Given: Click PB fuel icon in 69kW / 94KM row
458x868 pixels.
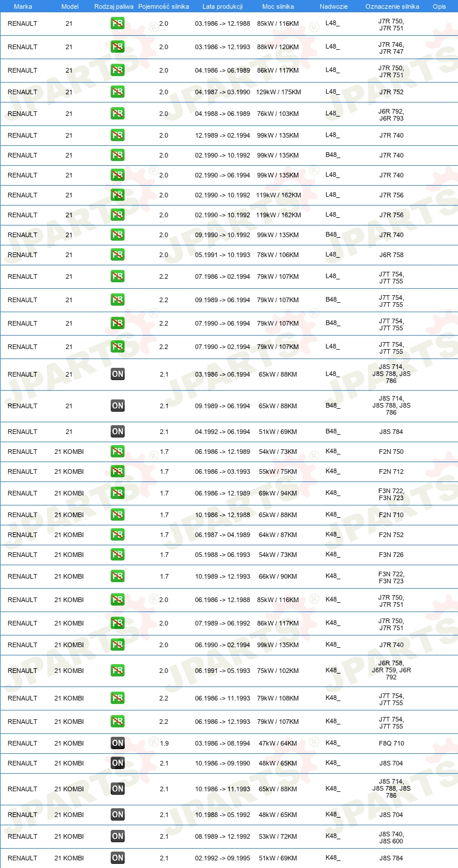Looking at the screenshot, I should [118, 493].
